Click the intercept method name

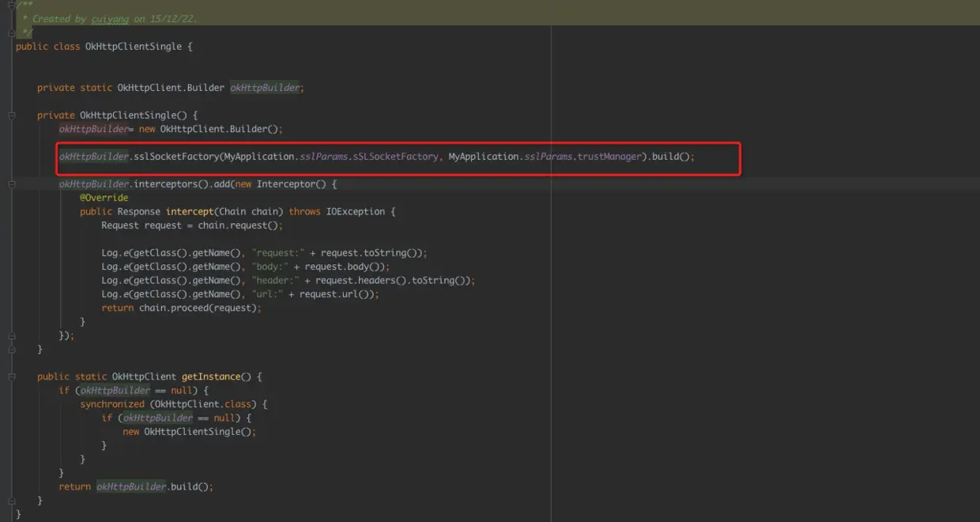[x=190, y=212]
